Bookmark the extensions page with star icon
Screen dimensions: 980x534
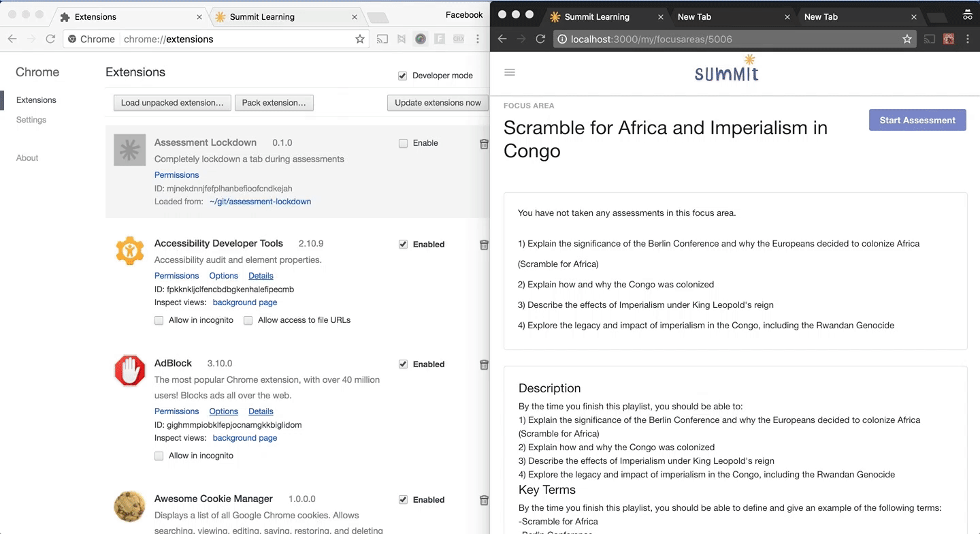[x=360, y=39]
